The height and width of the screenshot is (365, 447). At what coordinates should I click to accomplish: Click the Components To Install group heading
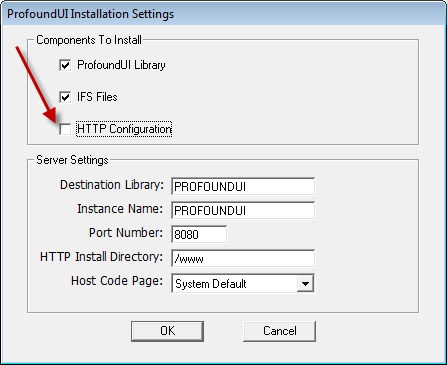point(89,40)
